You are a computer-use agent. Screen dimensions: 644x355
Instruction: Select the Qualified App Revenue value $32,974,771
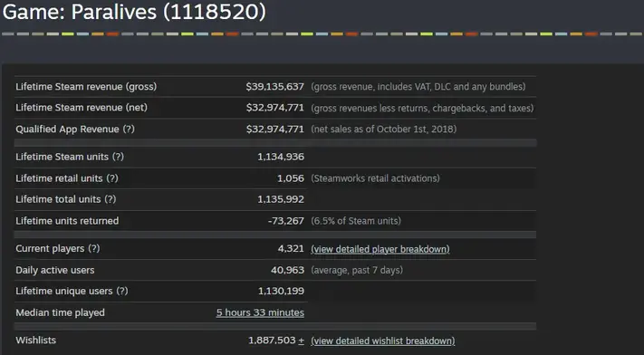(x=274, y=129)
